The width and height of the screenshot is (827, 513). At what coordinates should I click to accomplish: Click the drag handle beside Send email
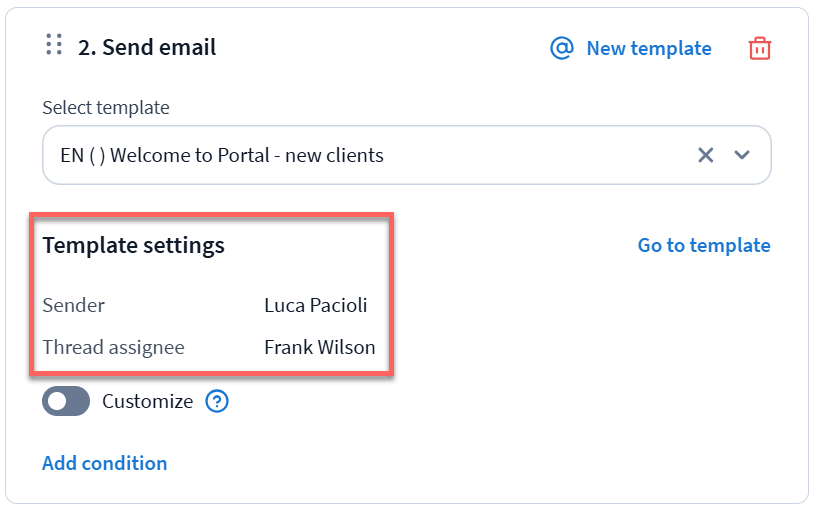[55, 45]
